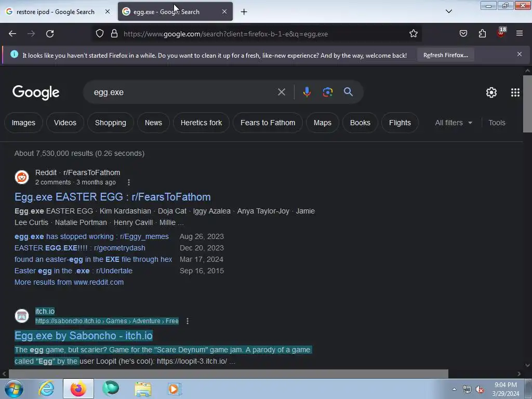Filter results by Books
532x399 pixels.
360,123
